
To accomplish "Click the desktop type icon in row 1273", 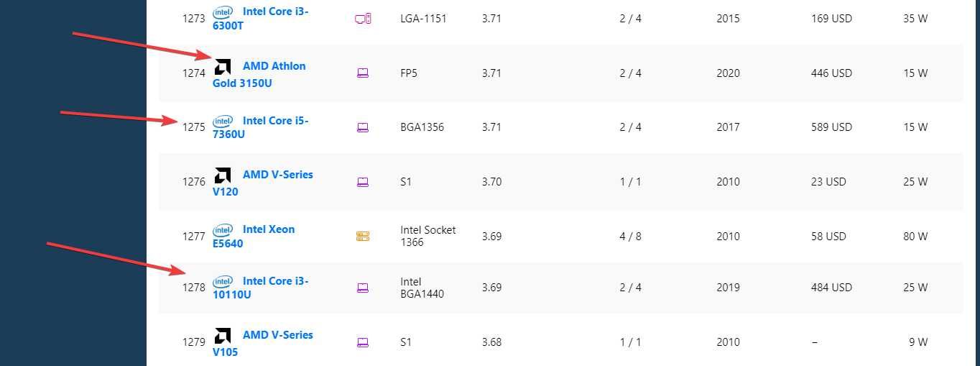I will 363,19.
